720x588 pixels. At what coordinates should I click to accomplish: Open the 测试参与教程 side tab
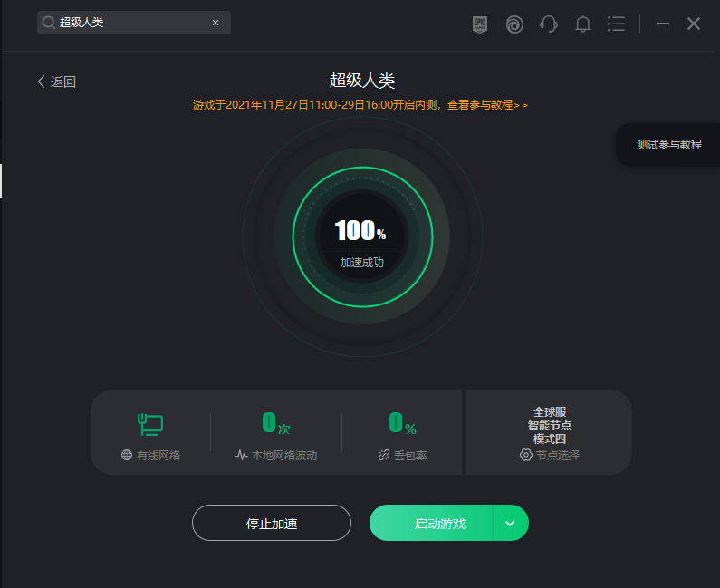tap(668, 145)
